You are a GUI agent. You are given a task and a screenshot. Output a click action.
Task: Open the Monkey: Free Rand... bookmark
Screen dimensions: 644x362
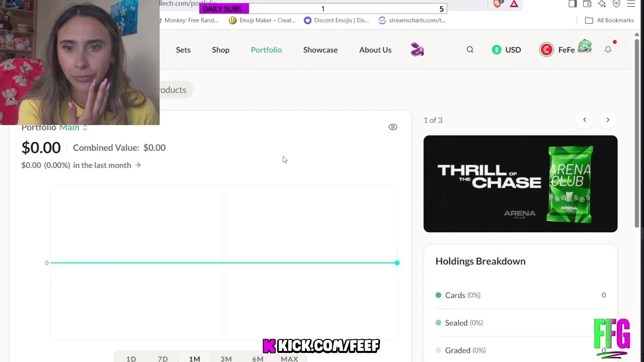tap(189, 20)
